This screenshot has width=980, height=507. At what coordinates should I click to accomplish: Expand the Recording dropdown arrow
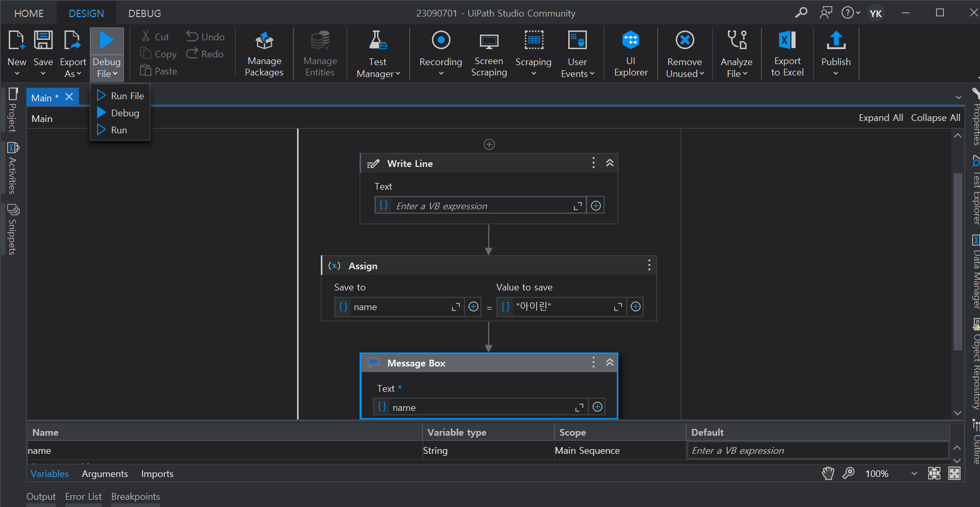[441, 74]
